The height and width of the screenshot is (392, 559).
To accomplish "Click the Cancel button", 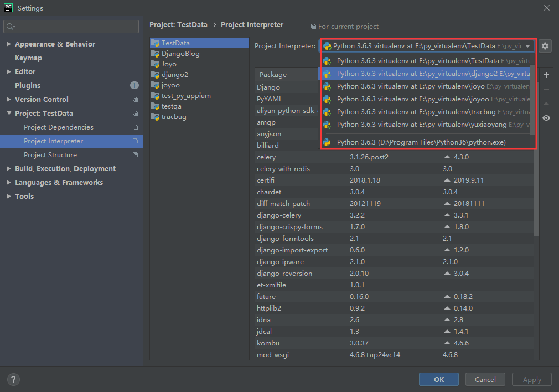I will (485, 379).
